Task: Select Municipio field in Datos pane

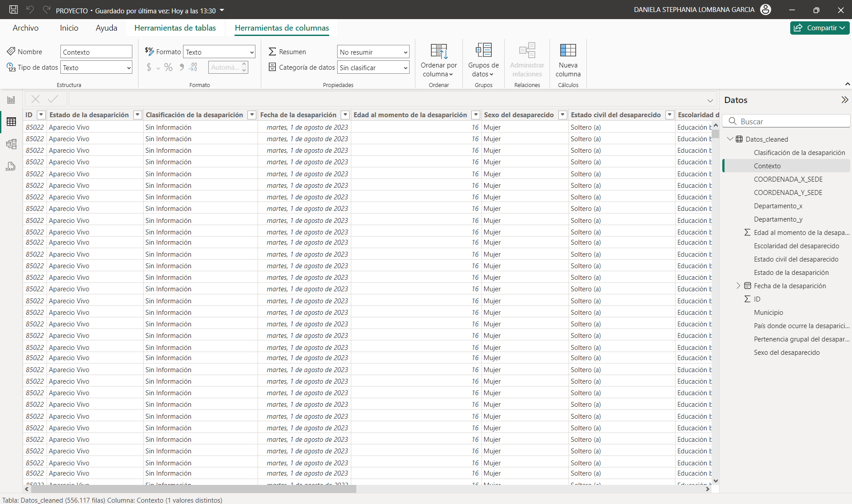Action: click(768, 313)
